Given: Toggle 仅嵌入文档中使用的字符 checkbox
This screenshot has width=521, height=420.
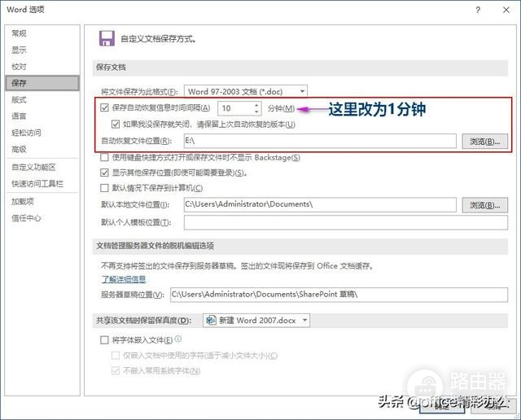Looking at the screenshot, I should point(116,356).
